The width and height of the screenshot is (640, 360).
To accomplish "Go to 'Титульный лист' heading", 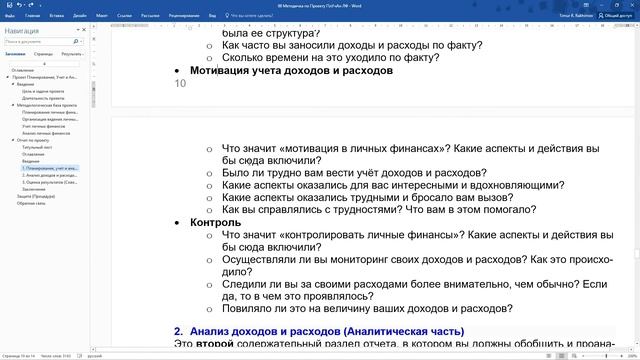I will point(37,147).
